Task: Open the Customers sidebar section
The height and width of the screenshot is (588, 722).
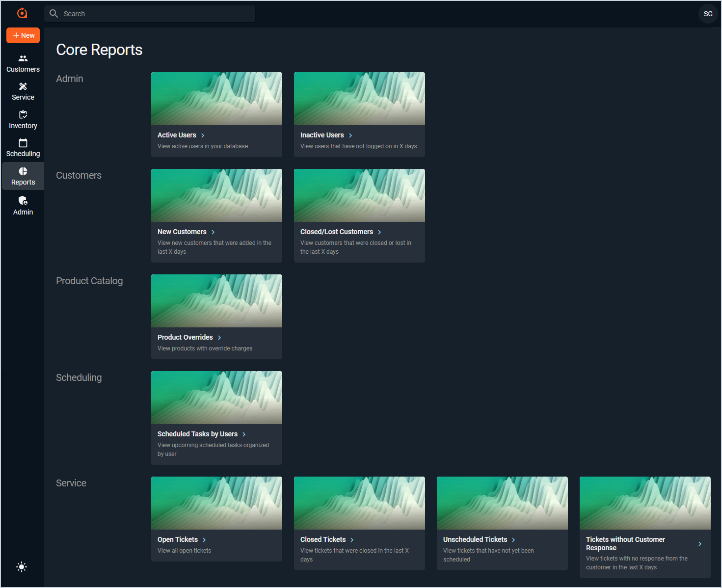Action: (23, 64)
